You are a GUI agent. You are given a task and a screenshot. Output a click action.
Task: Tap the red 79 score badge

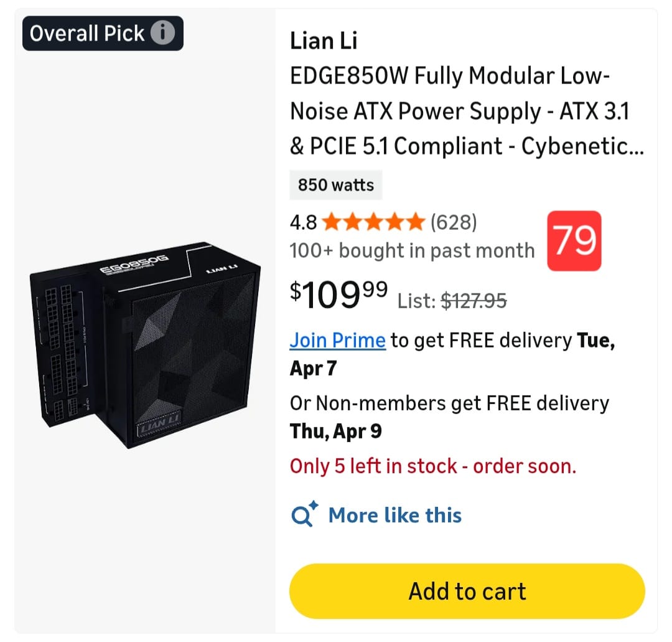pos(574,241)
